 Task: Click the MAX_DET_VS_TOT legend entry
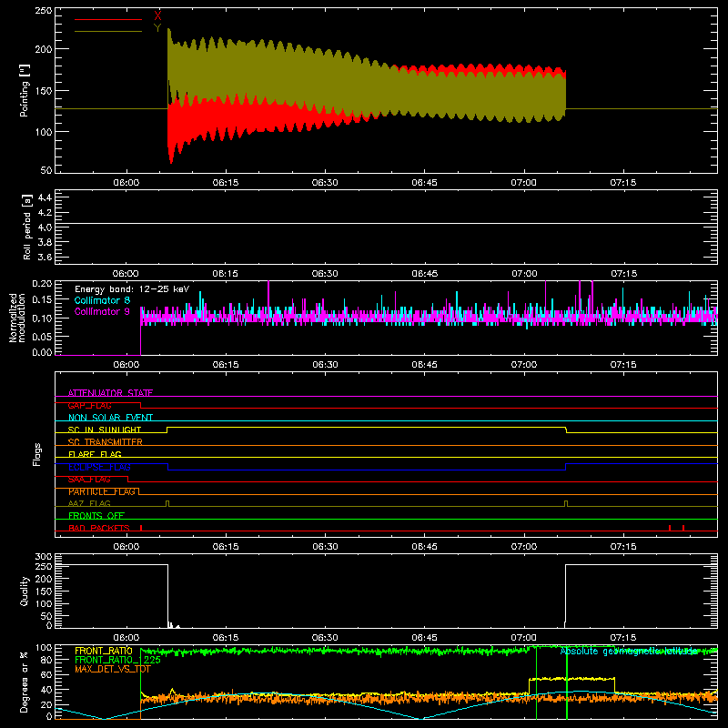(113, 669)
